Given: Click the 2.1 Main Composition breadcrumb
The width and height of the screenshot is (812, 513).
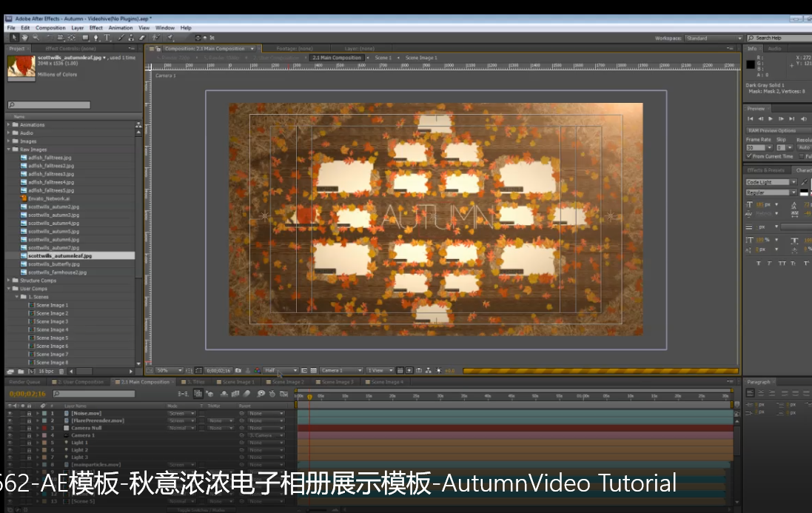Looking at the screenshot, I should [337, 58].
